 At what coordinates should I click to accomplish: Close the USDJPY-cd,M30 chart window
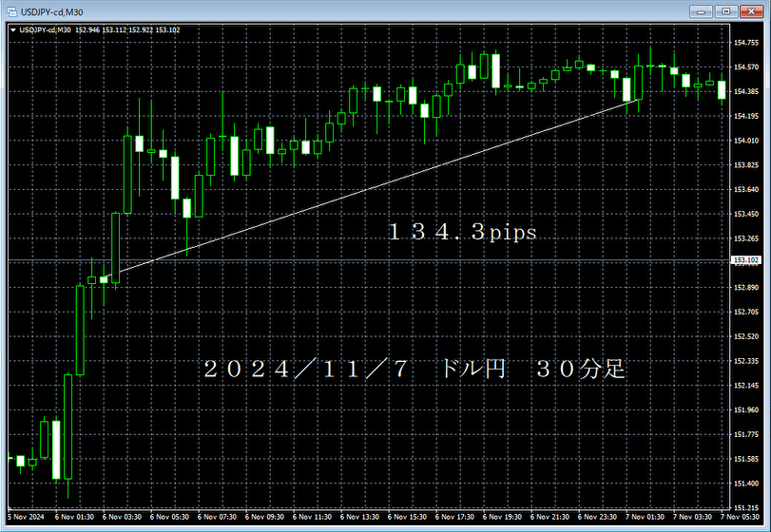pos(751,11)
